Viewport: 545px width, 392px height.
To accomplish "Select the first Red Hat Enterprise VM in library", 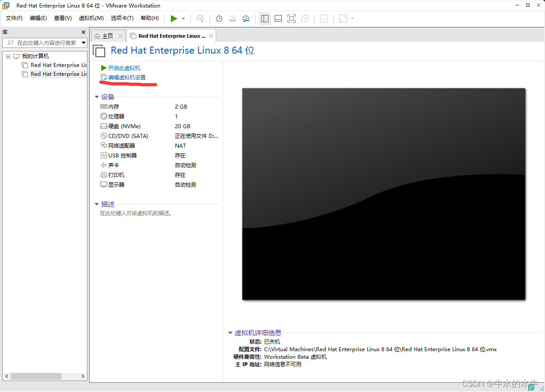I will click(59, 65).
